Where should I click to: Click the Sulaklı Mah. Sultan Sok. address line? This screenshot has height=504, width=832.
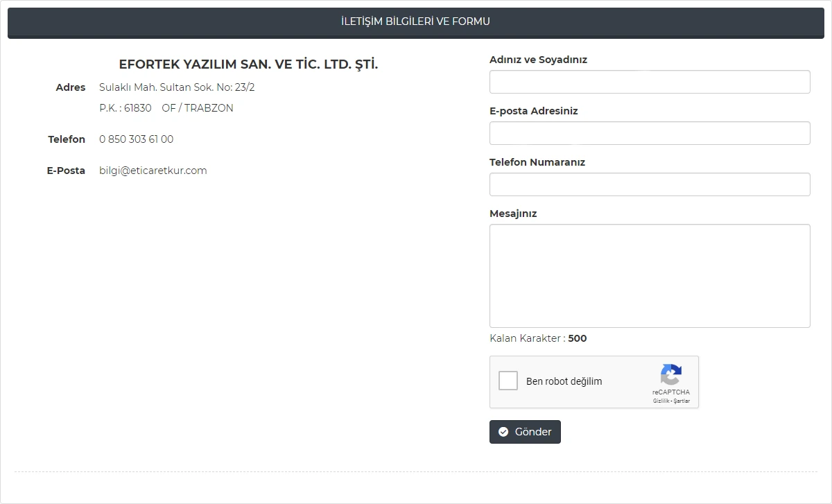pos(177,87)
